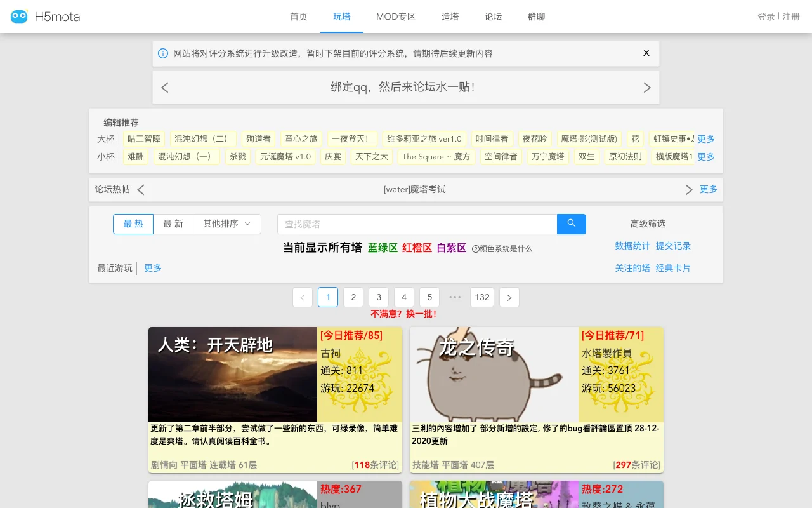
Task: Open the 造塔 navigation tab
Action: [450, 17]
